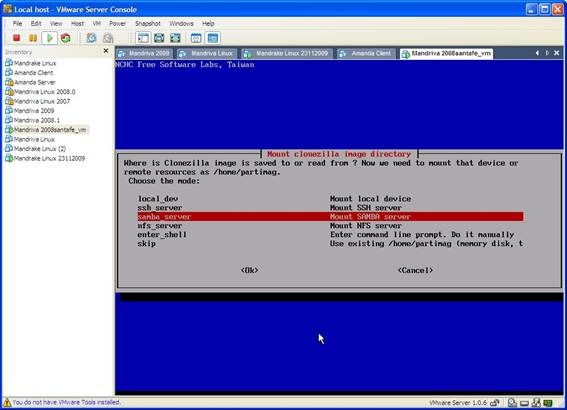Click the red Power Off toolbar button

click(x=16, y=38)
